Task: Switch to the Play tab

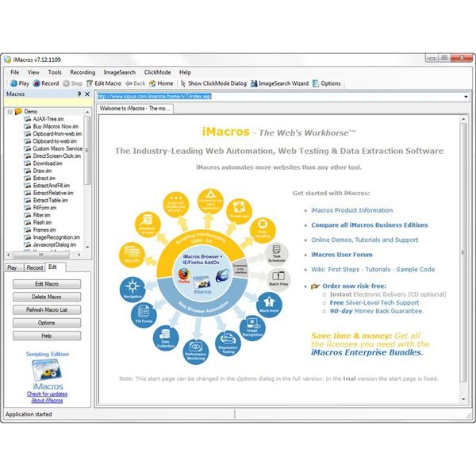Action: (12, 267)
